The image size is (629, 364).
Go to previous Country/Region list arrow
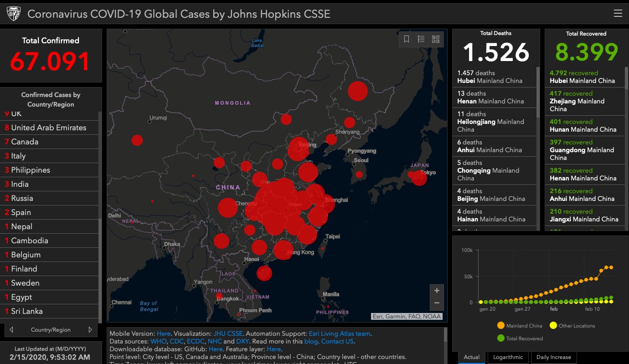[x=11, y=329]
